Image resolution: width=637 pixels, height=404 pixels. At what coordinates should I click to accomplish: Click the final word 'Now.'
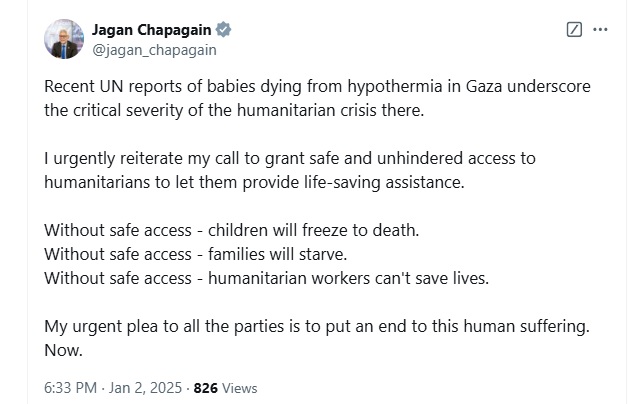click(x=62, y=351)
